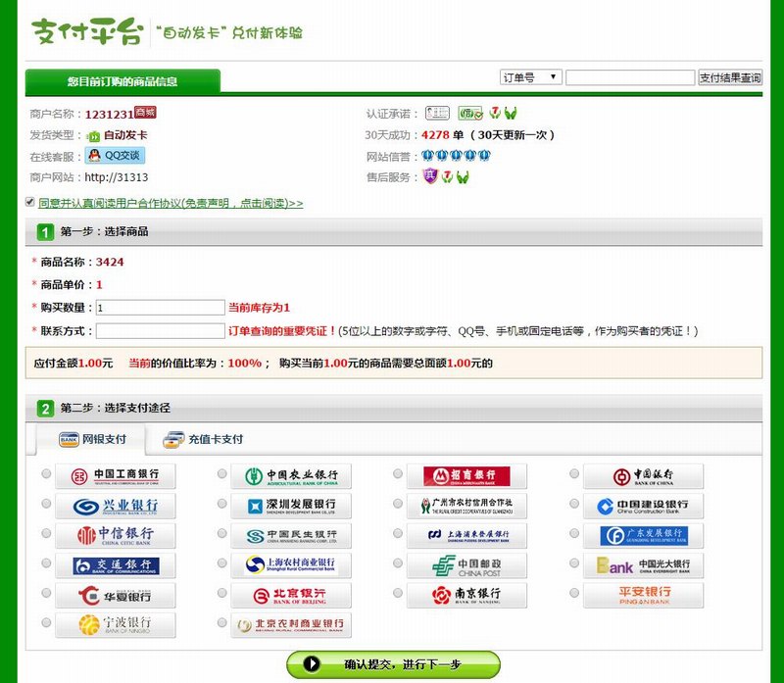Viewport: 784px width, 683px height.
Task: Click the 上海浦东发展银行 bank logo
Action: pos(466,535)
